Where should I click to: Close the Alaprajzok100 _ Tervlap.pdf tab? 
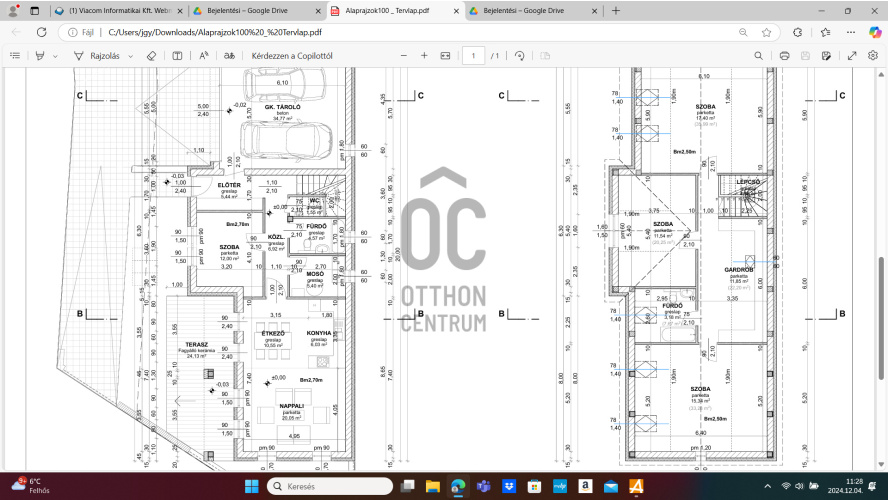[x=456, y=11]
